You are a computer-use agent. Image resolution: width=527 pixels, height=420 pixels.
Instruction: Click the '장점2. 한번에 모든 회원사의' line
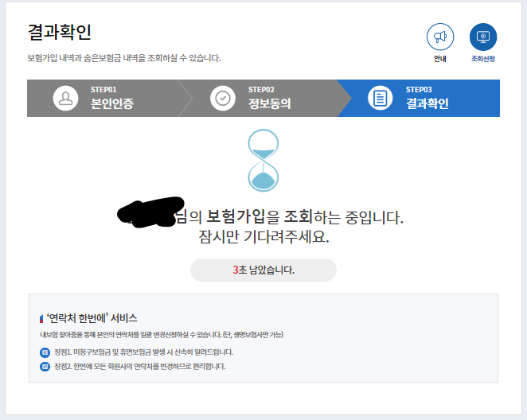coord(140,366)
